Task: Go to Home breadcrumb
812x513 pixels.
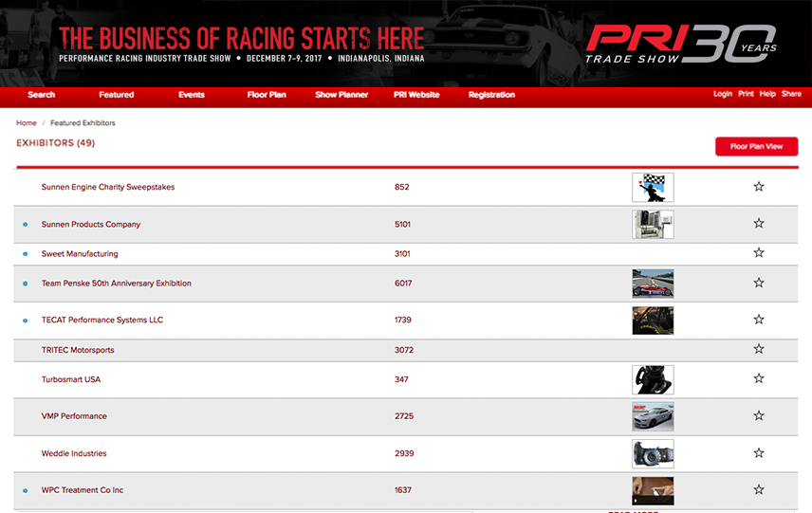Action: 27,122
